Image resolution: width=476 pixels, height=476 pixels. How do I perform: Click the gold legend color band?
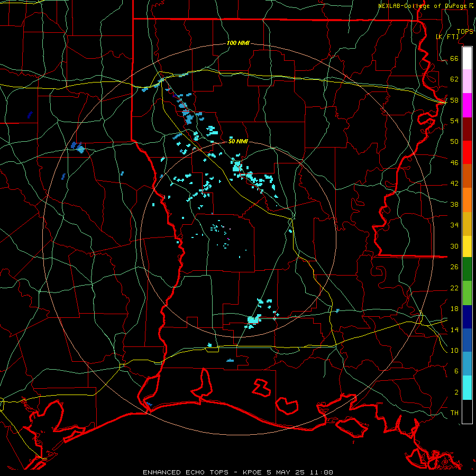(467, 224)
